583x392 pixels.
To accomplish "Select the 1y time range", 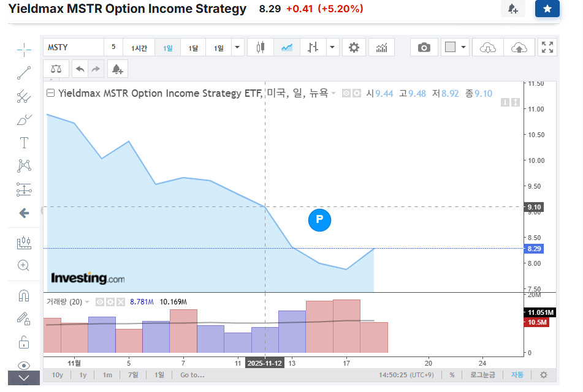I will (83, 375).
